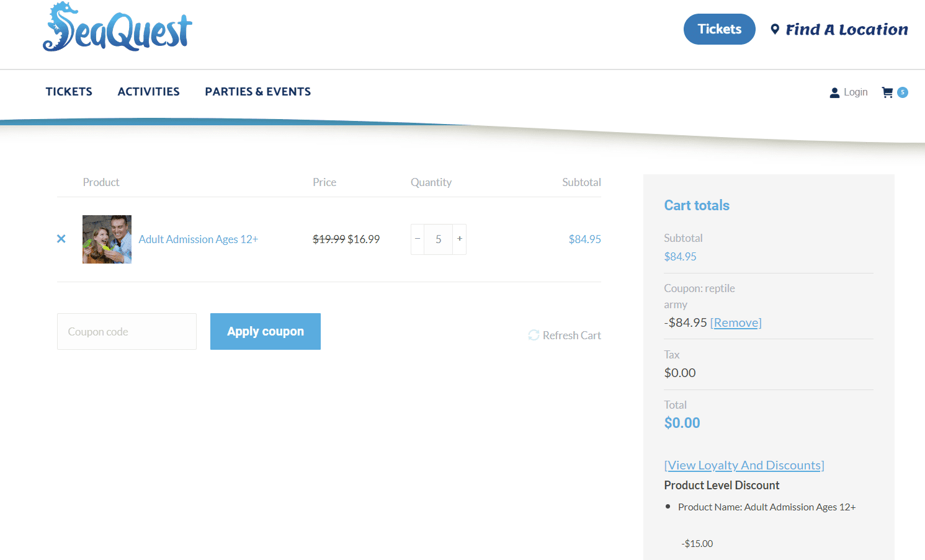Click the Product Level Discount heading
925x560 pixels.
pos(722,486)
